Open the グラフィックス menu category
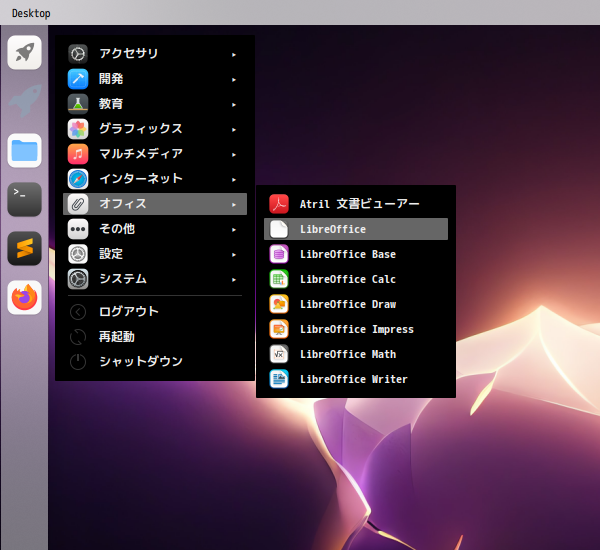The height and width of the screenshot is (550, 600). pyautogui.click(x=155, y=129)
